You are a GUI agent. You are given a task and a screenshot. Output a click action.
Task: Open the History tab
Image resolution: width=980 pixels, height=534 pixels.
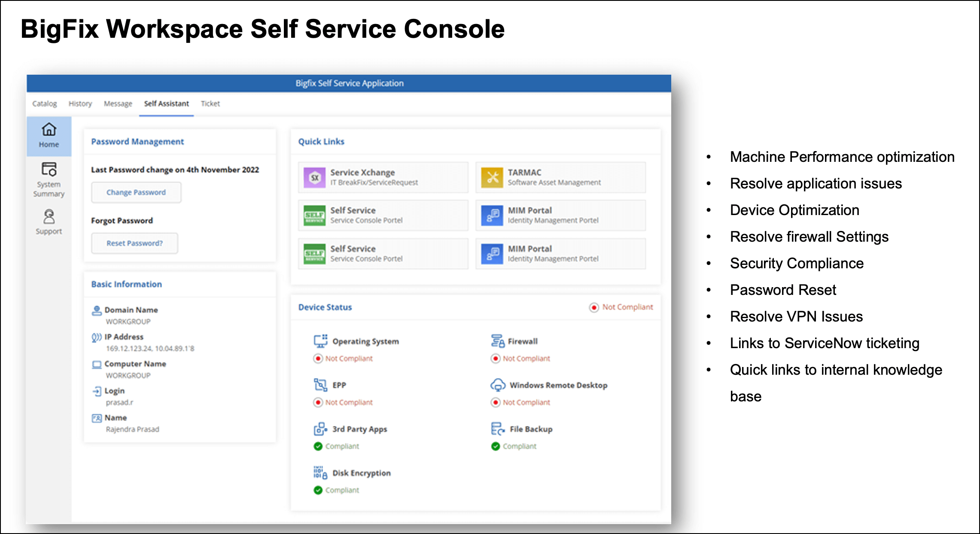[80, 103]
